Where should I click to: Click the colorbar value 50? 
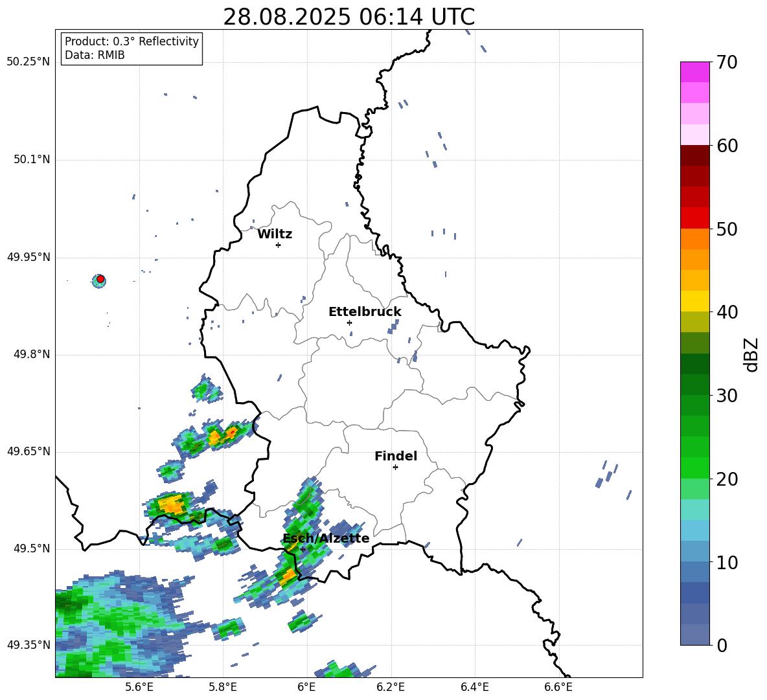click(x=727, y=229)
